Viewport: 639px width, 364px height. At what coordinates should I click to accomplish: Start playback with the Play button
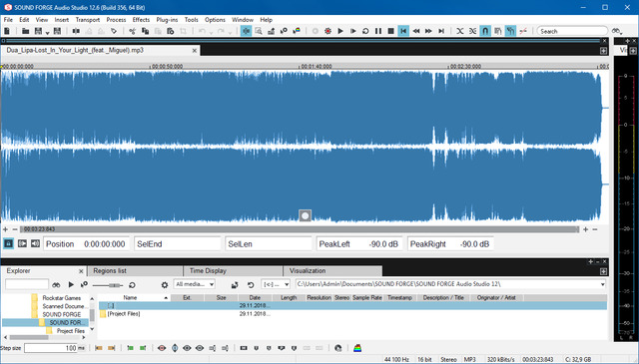point(340,31)
